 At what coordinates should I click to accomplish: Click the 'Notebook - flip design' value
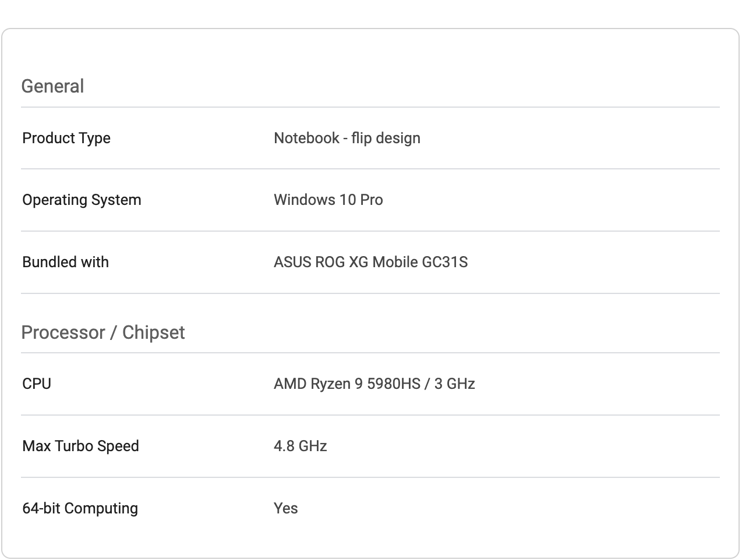(347, 138)
